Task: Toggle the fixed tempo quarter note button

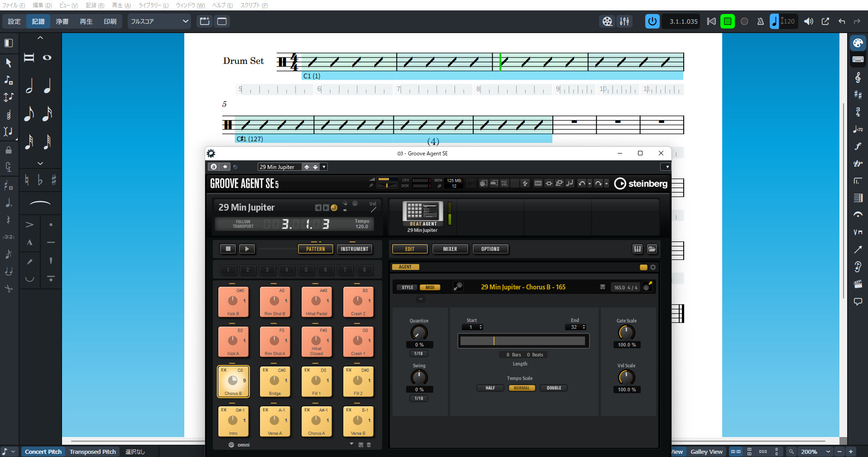Action: point(774,21)
